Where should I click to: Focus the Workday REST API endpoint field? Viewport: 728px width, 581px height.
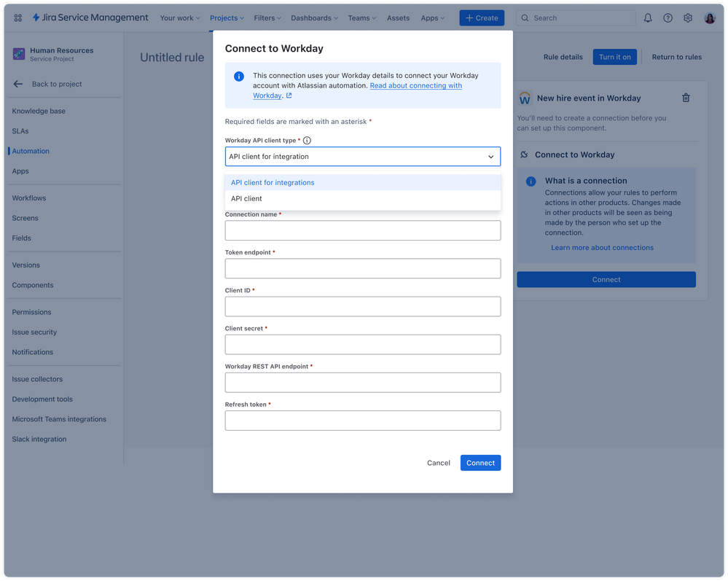[x=363, y=383]
